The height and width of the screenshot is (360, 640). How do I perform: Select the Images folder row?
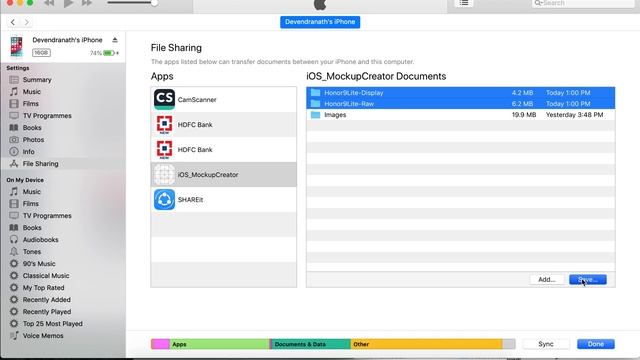coord(460,115)
